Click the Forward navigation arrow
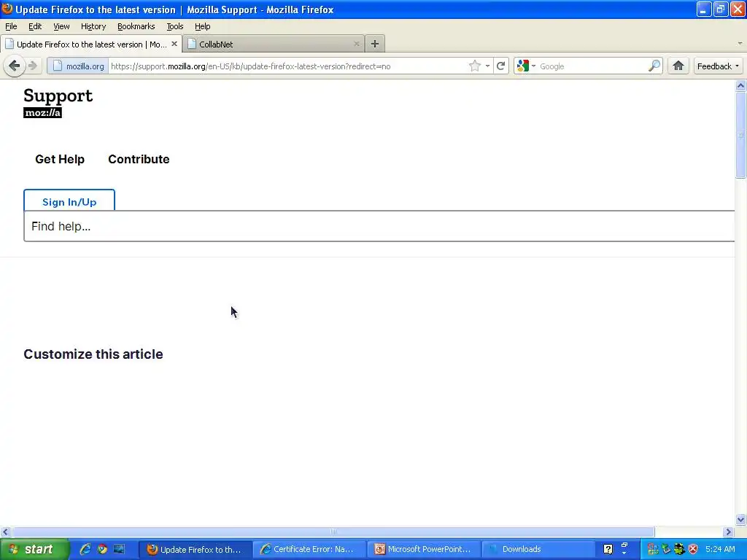Viewport: 747px width, 560px height. click(x=32, y=66)
